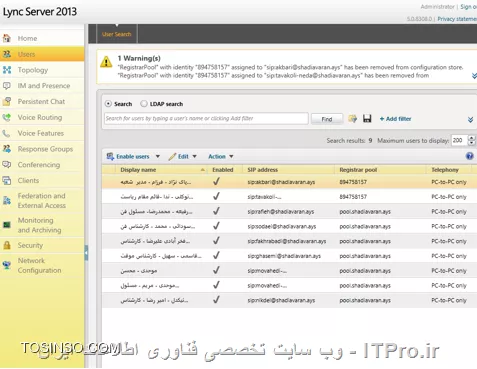Click the Security padlock icon
The width and height of the screenshot is (477, 369).
click(7, 245)
